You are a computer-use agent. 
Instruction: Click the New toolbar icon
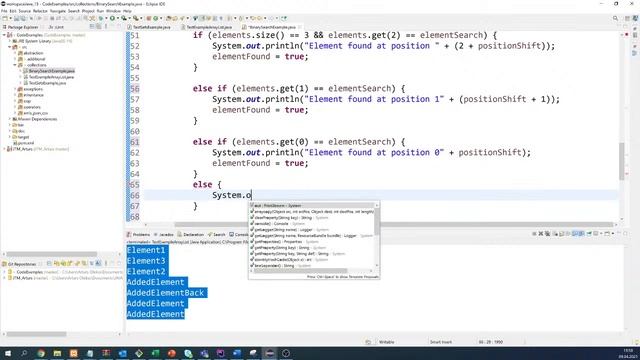(x=4, y=18)
